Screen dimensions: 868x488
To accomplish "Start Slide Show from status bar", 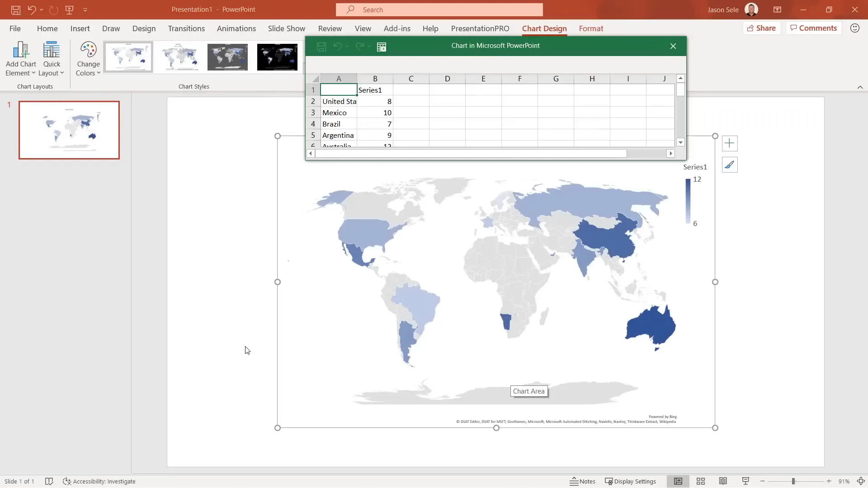I will [x=745, y=481].
